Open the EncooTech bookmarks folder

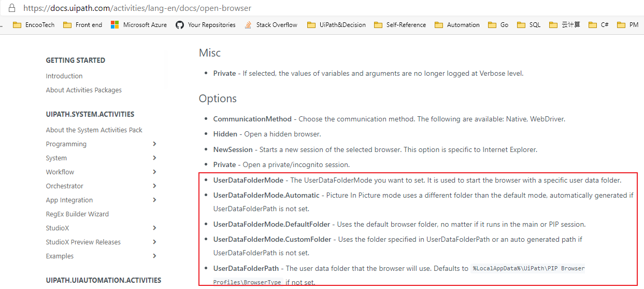pos(34,24)
